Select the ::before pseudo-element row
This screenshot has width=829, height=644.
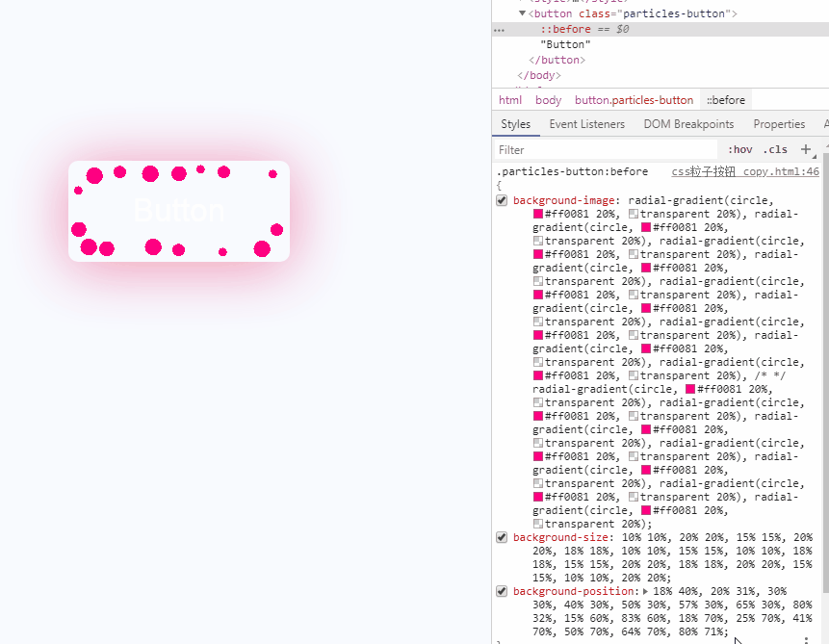660,29
